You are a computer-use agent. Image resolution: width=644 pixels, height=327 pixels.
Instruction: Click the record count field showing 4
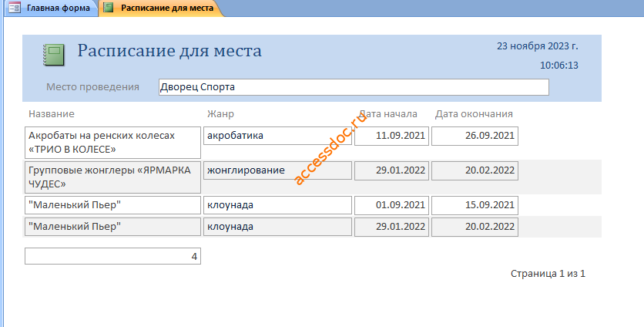coord(112,256)
